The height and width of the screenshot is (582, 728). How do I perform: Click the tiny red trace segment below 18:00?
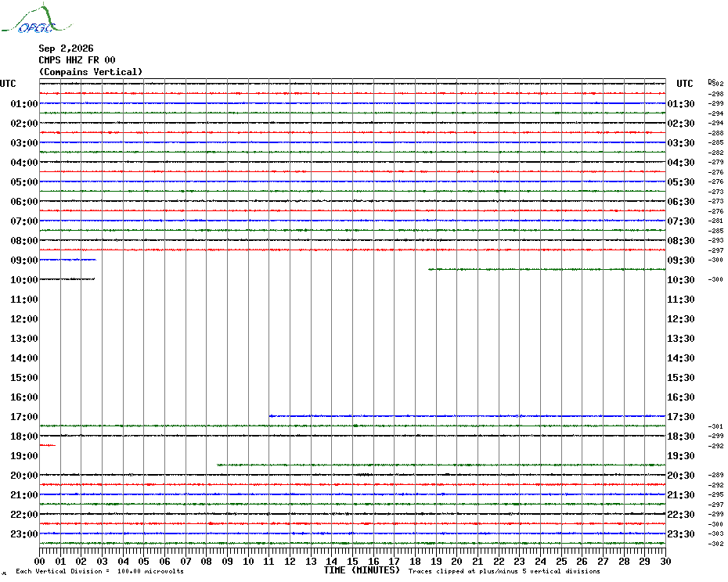click(48, 445)
